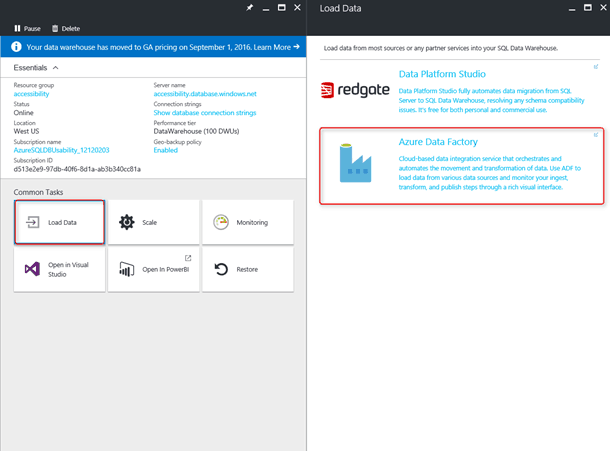
Task: Click the Load Data blade title
Action: (x=340, y=9)
